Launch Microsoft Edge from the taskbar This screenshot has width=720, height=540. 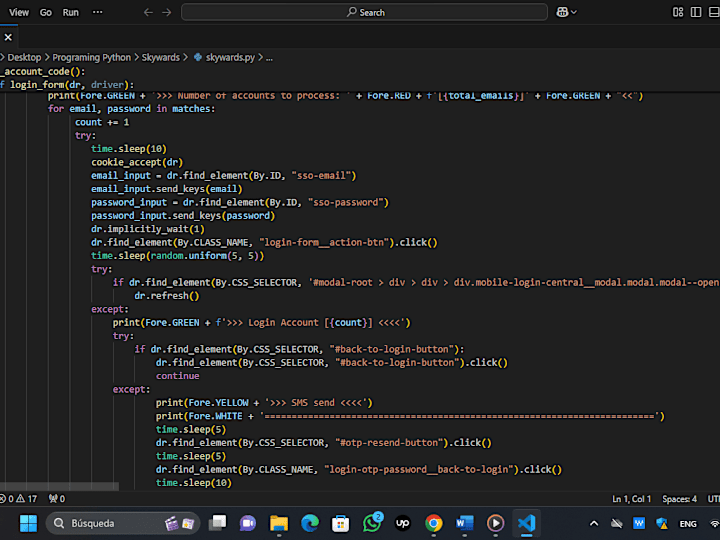310,523
